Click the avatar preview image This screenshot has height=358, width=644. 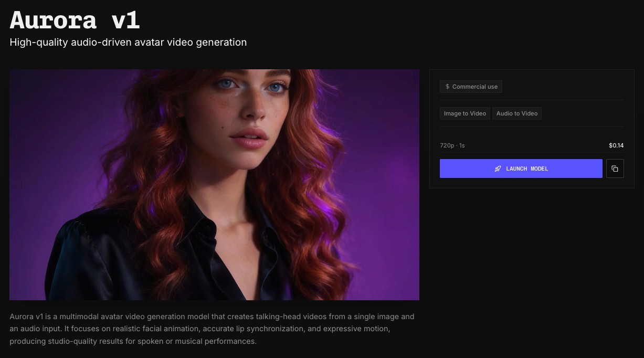[214, 185]
